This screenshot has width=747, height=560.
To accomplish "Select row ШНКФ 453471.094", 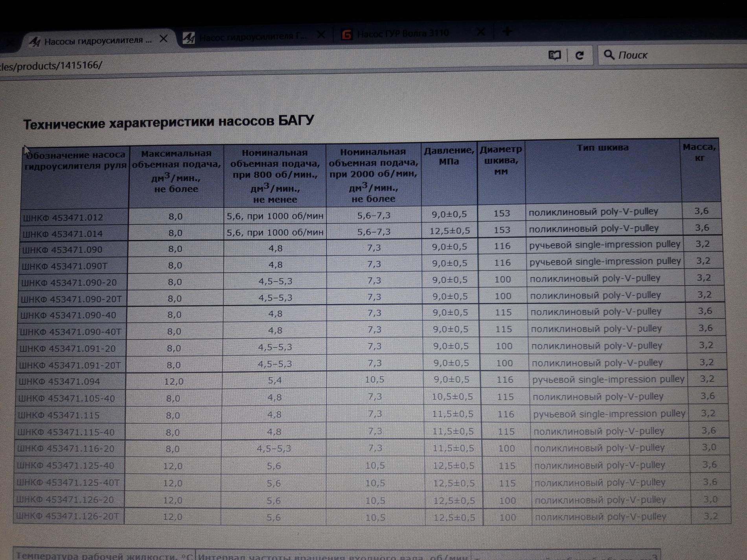I will point(372,380).
